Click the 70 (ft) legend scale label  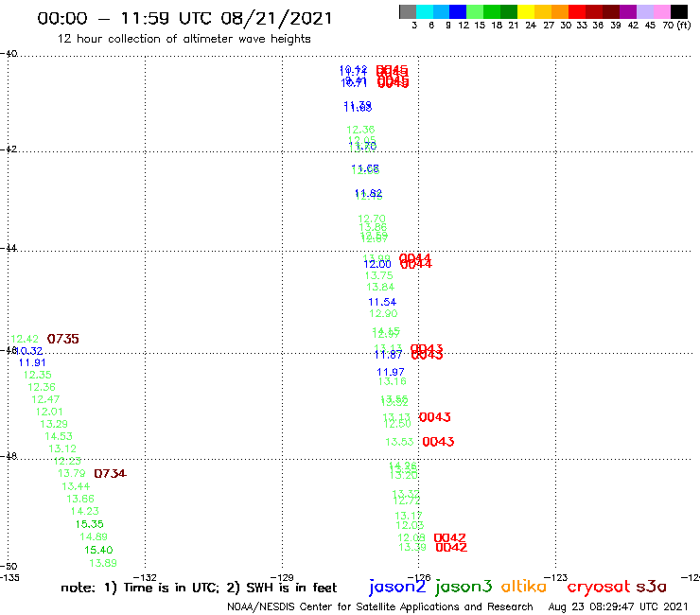coord(676,26)
